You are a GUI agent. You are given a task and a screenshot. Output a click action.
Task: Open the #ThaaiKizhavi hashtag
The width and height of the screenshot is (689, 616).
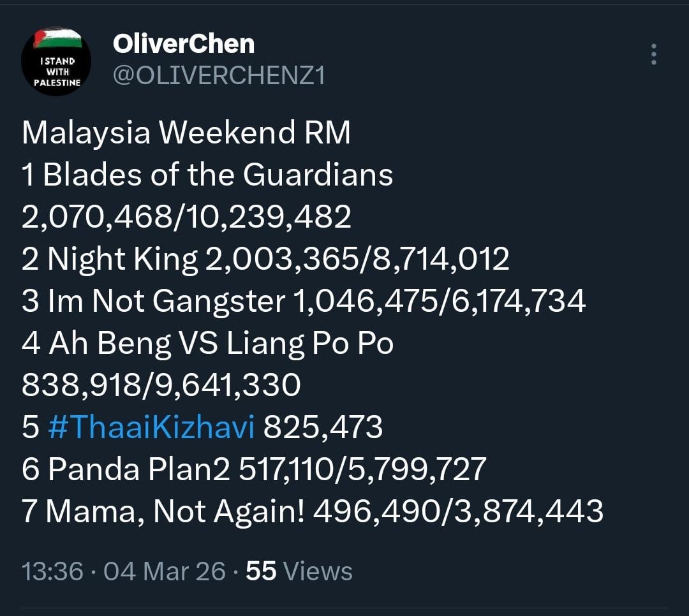pyautogui.click(x=151, y=427)
